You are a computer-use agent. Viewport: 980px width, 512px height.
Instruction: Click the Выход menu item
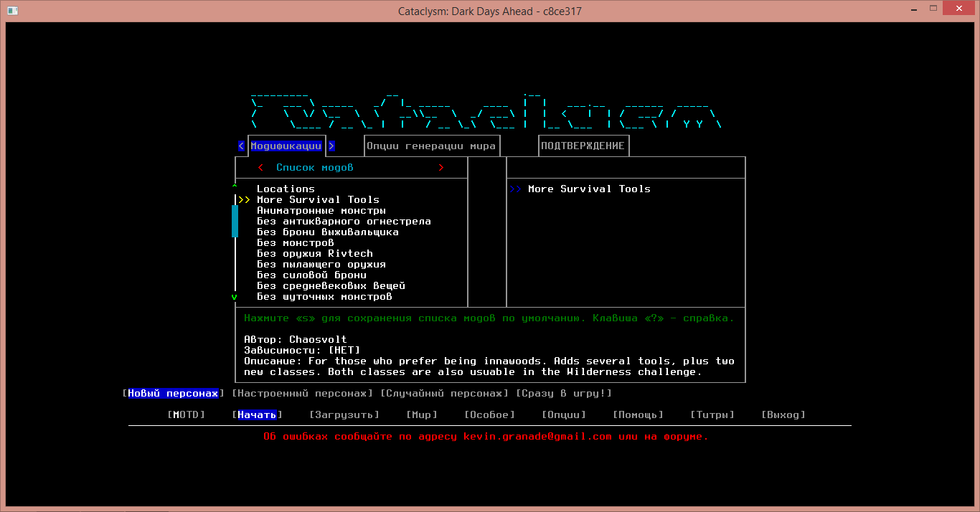click(x=783, y=414)
